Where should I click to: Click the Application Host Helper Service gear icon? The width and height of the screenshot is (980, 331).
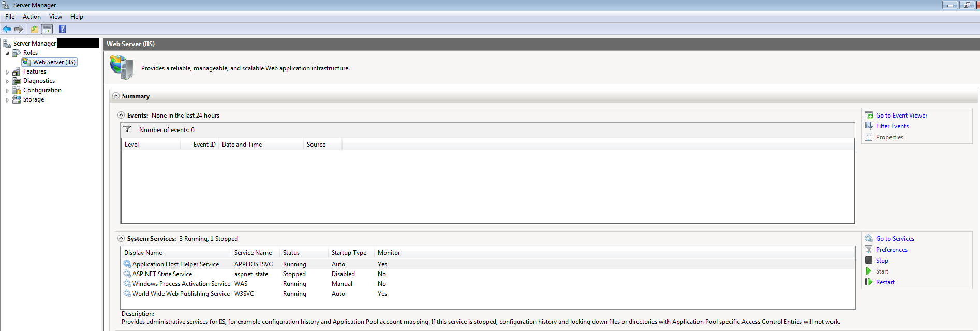point(127,264)
